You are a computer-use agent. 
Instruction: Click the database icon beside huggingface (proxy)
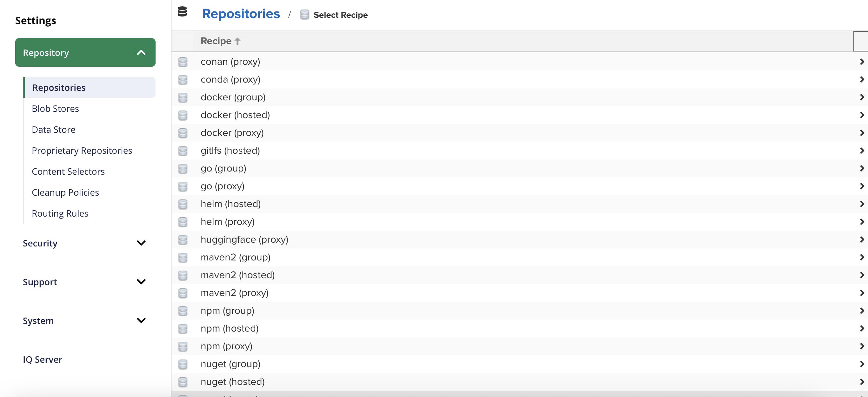183,240
